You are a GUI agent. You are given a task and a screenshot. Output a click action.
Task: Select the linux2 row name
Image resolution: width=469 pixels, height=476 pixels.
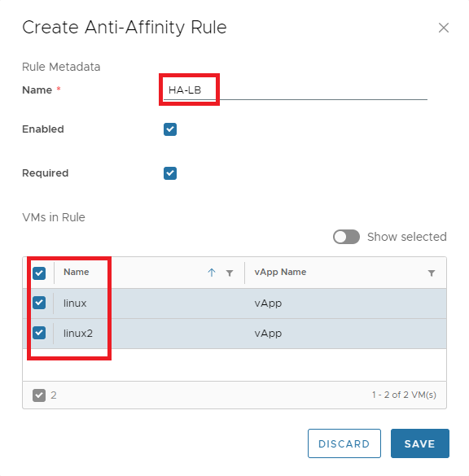(78, 334)
